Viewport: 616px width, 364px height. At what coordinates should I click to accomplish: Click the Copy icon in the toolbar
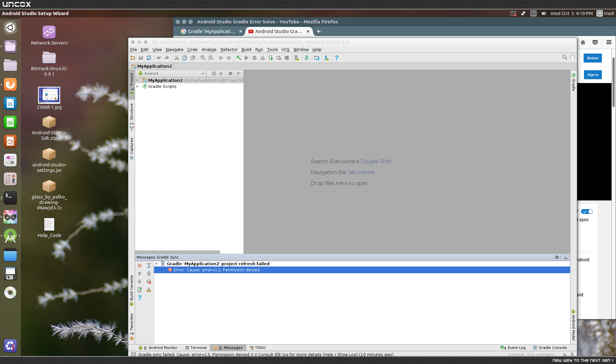[185, 58]
